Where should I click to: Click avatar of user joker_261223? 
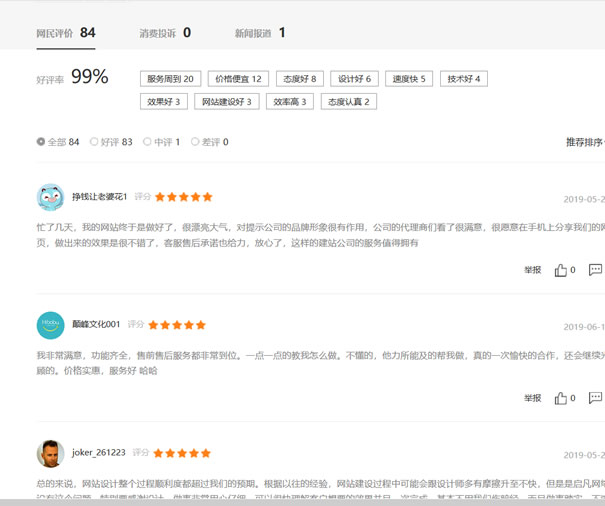50,453
